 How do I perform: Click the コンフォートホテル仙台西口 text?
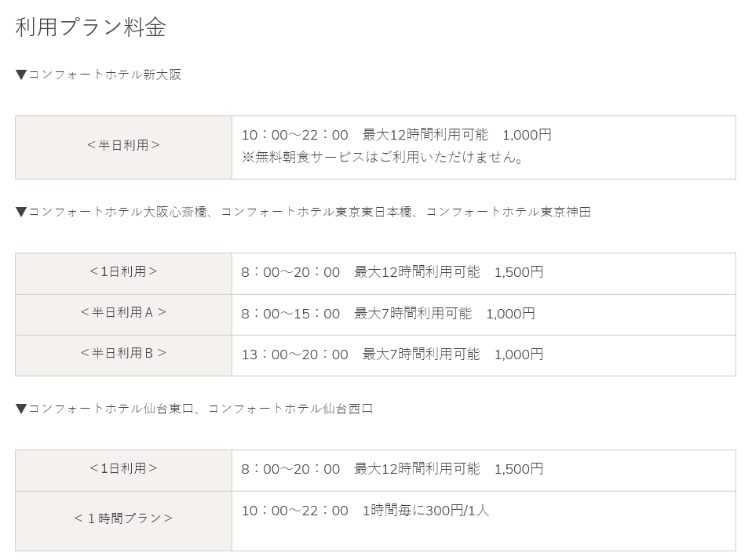point(290,409)
